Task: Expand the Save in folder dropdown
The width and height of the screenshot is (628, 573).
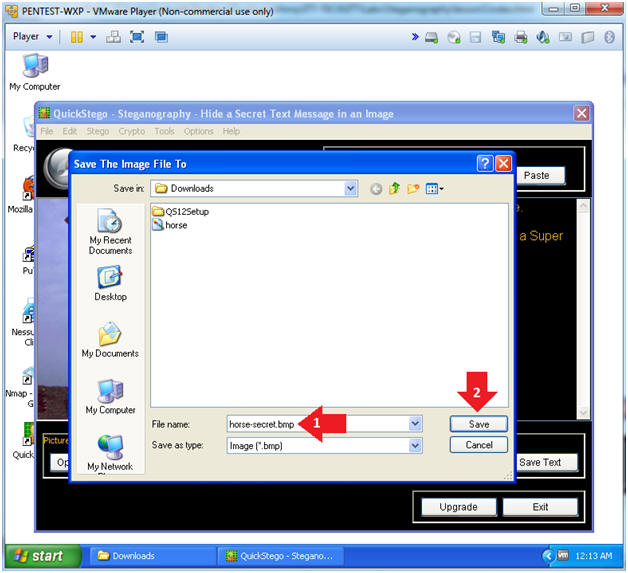Action: (x=350, y=188)
